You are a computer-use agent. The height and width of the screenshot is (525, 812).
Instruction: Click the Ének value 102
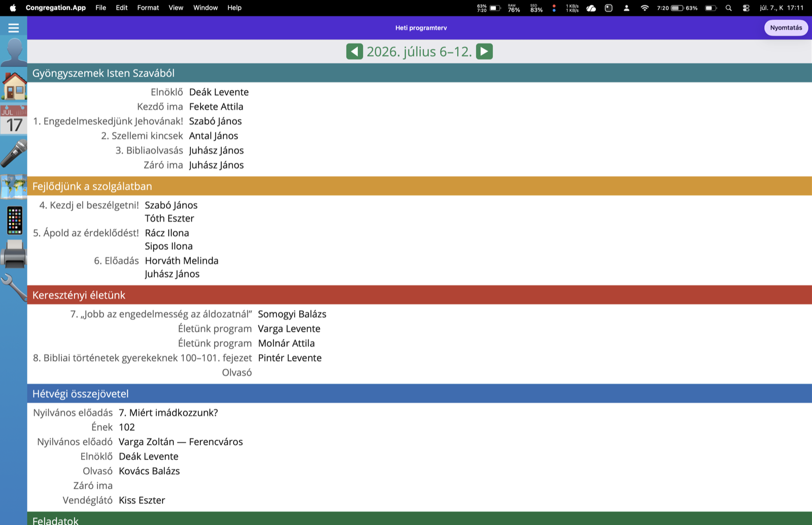127,428
